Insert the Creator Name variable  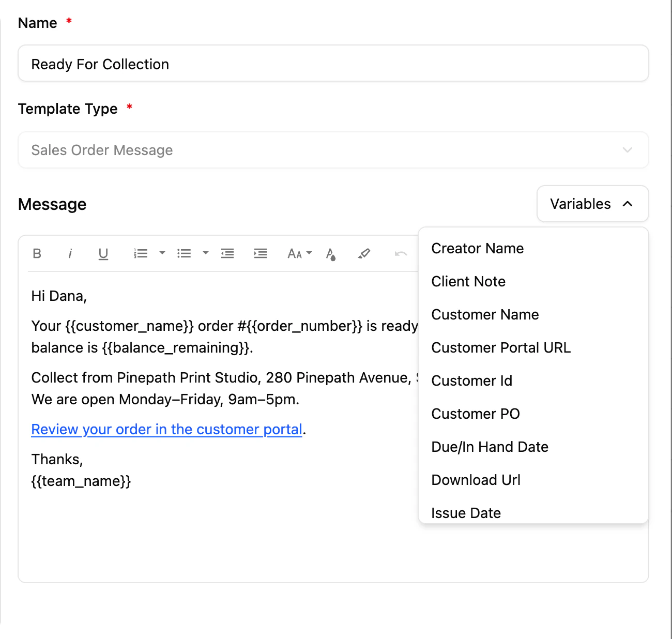pos(533,248)
